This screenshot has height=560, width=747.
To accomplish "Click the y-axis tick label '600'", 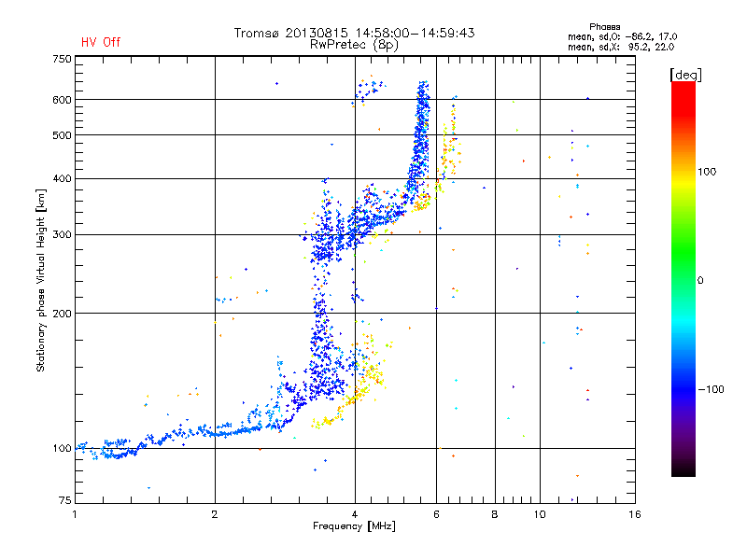I will tap(62, 100).
